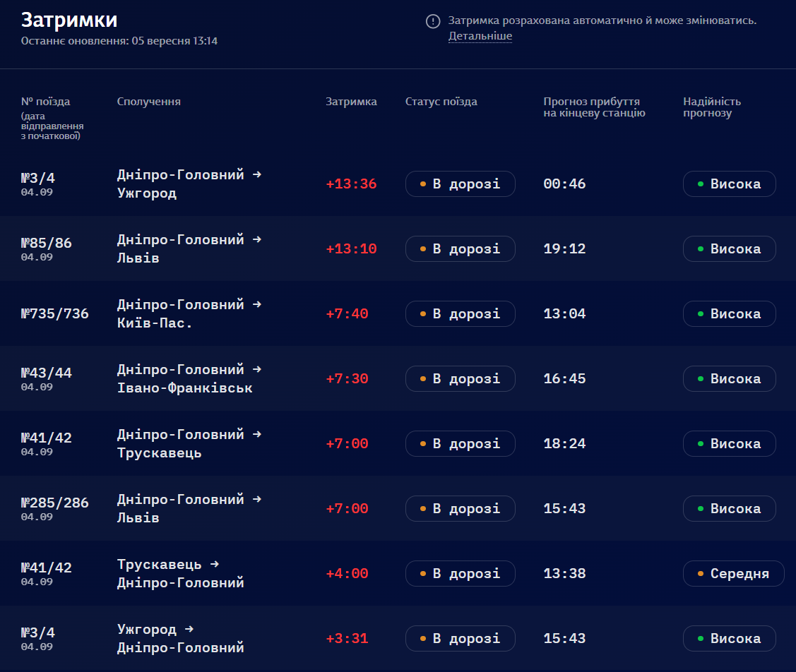This screenshot has height=672, width=796.
Task: Open the Детальніше link
Action: click(480, 36)
